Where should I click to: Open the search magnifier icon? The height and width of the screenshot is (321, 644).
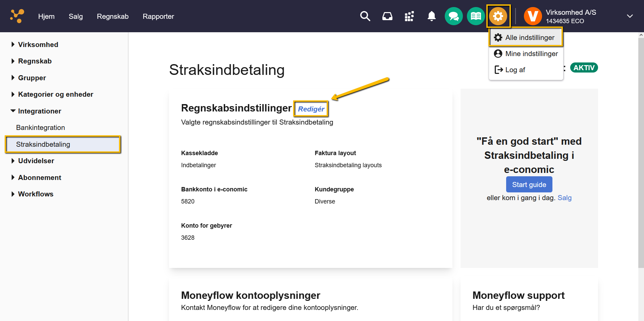(x=365, y=16)
